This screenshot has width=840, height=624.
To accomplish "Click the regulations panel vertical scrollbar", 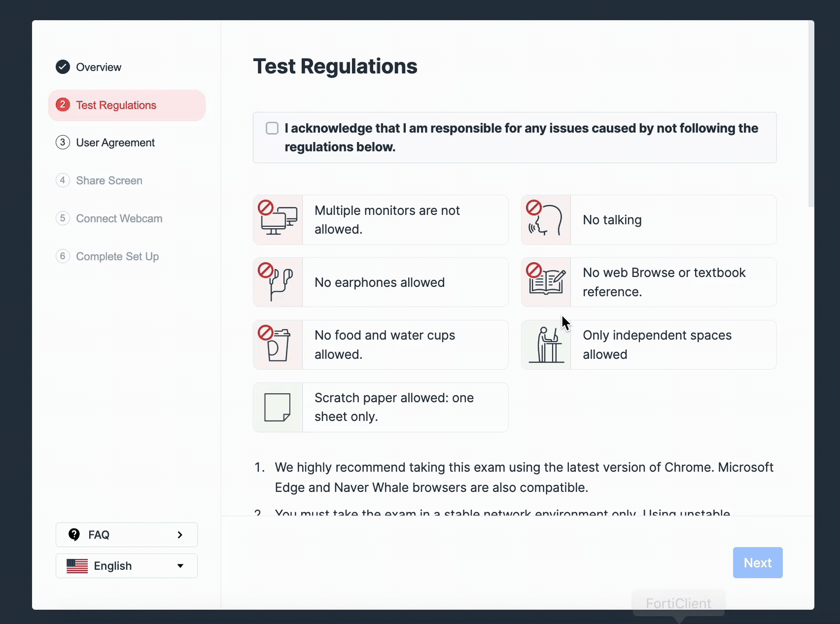I will [x=811, y=114].
